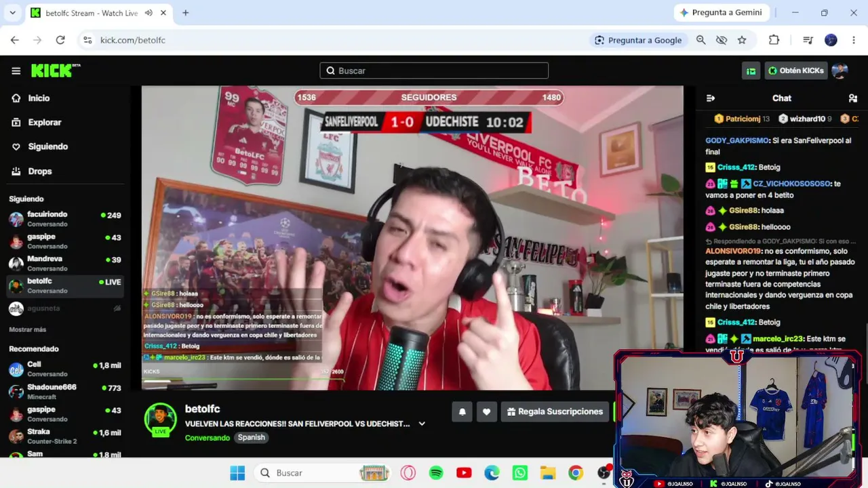Open the Chrome zoom magnifier icon in address bar
This screenshot has width=868, height=488.
(701, 40)
